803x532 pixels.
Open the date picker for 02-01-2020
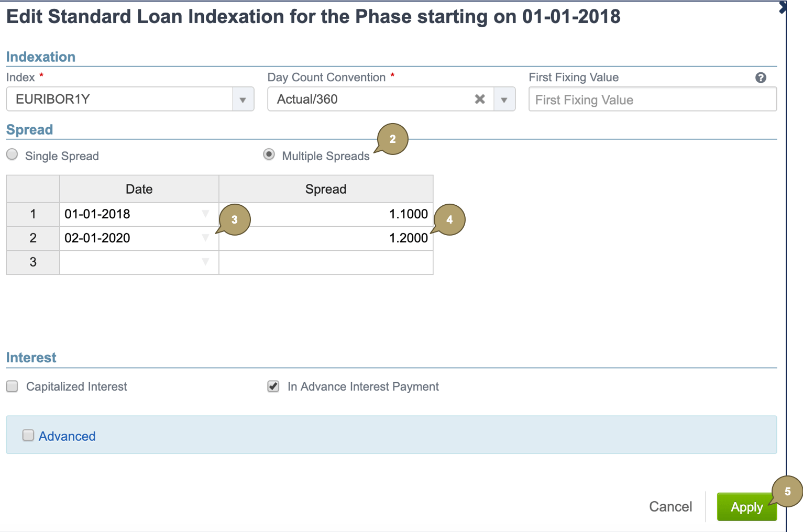coord(205,238)
